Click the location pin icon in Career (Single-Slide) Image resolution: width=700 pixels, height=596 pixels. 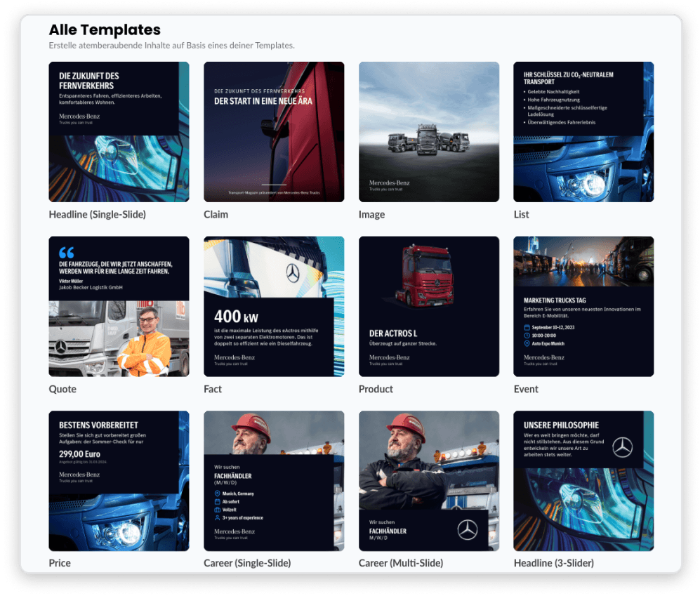point(218,494)
